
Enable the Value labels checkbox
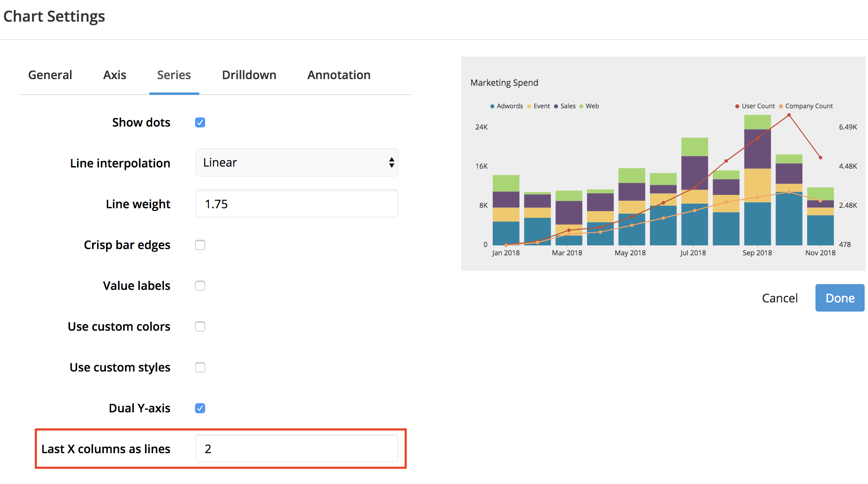200,285
